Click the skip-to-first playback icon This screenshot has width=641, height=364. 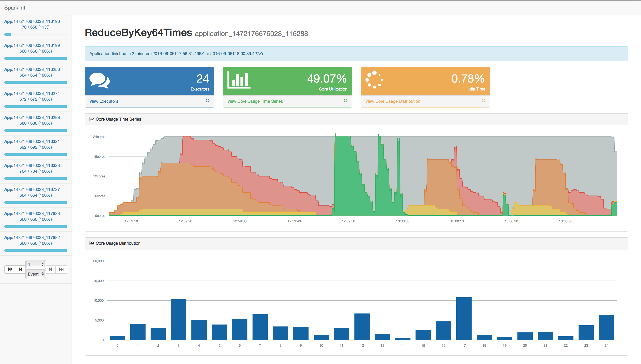pos(10,269)
